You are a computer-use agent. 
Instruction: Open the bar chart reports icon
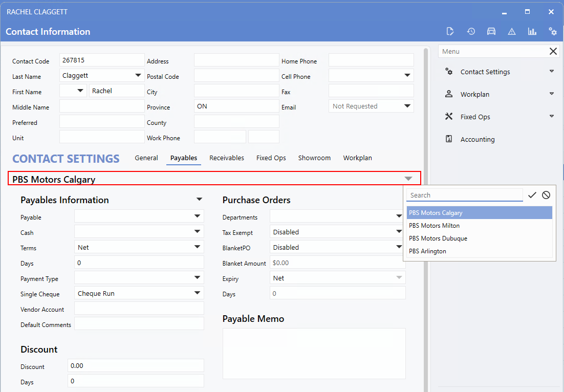tap(532, 31)
